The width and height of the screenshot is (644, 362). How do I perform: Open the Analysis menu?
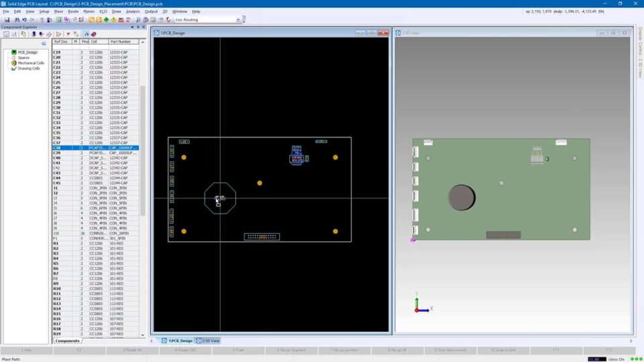(133, 11)
